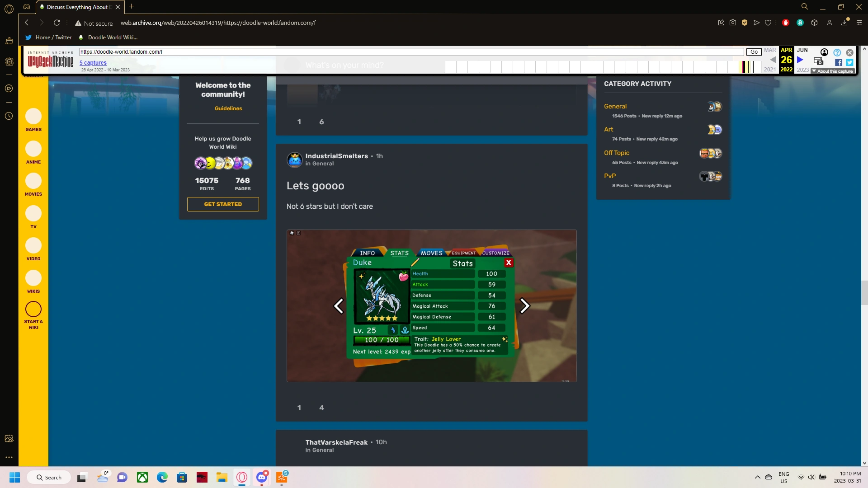Image resolution: width=868 pixels, height=488 pixels.
Task: Share capture on Facebook icon
Action: point(838,62)
